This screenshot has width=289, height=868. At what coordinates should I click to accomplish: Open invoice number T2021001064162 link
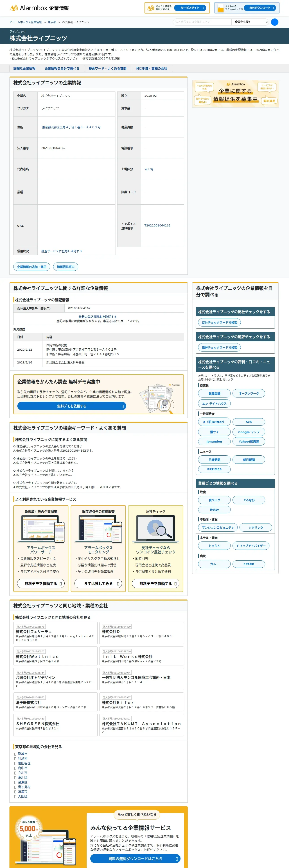coord(158,225)
